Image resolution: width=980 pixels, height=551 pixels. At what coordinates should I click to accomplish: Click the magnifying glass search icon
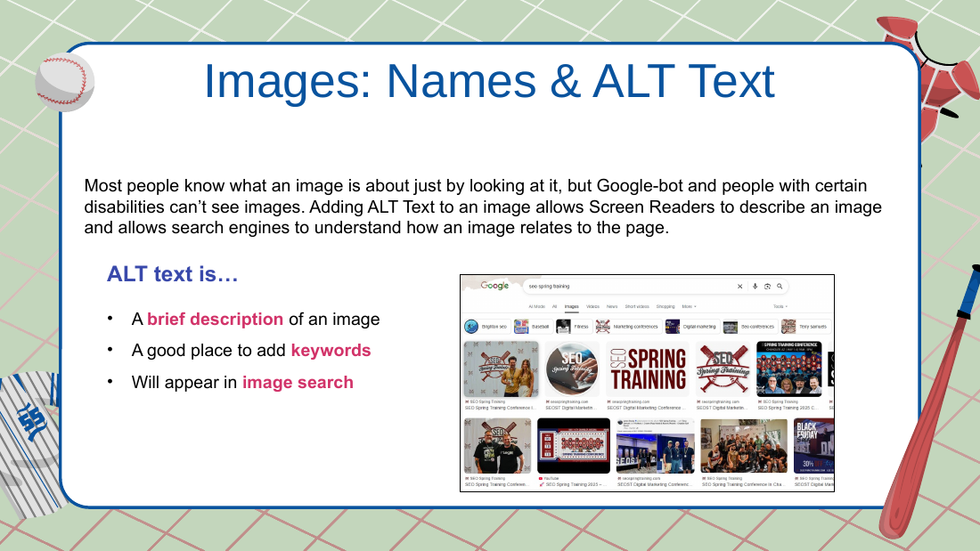coord(780,286)
